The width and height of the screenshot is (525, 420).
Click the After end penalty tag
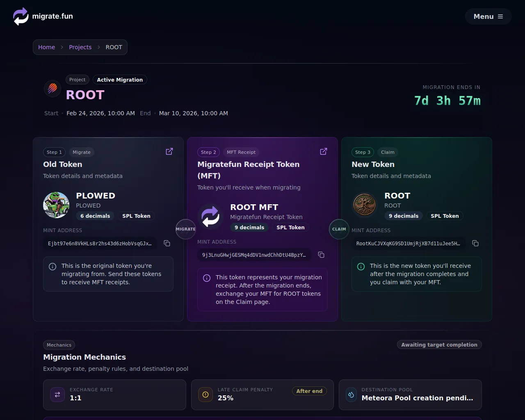click(309, 391)
